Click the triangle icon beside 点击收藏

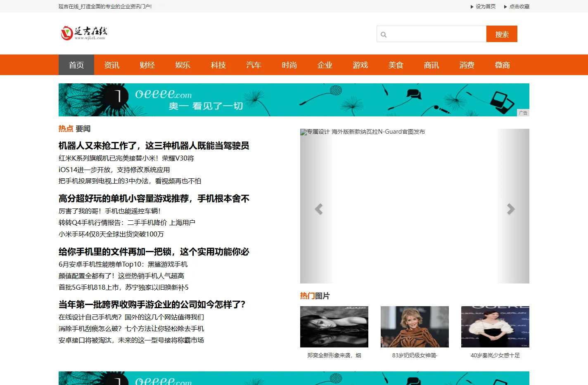point(505,7)
